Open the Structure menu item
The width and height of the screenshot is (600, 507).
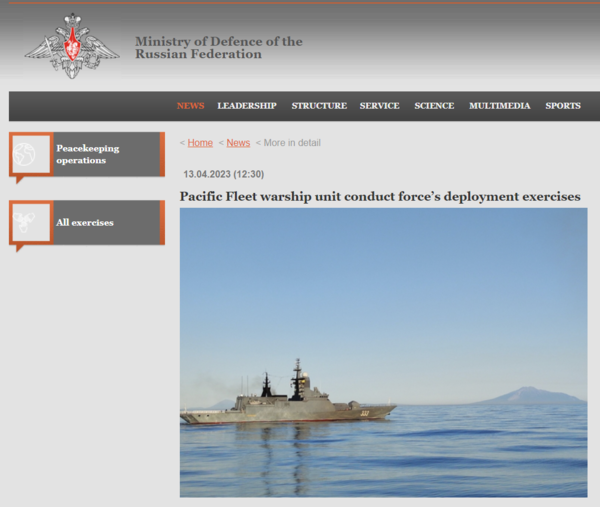[319, 106]
